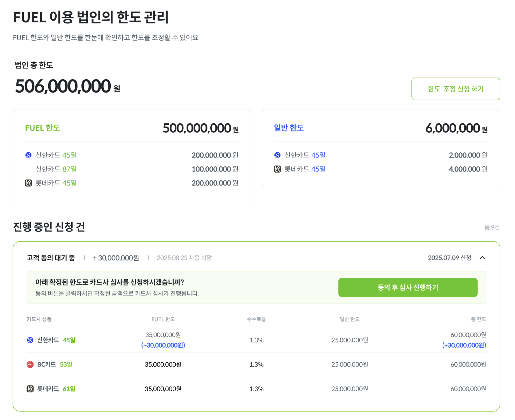
Task: Click the BC카드 logo icon
Action: (x=30, y=364)
